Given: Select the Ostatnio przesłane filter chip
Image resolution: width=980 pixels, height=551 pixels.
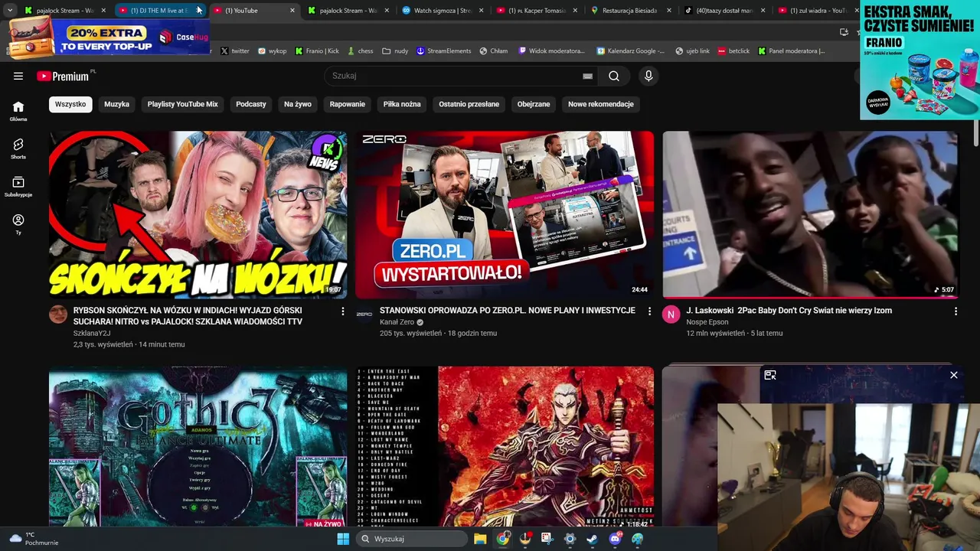Looking at the screenshot, I should [469, 104].
